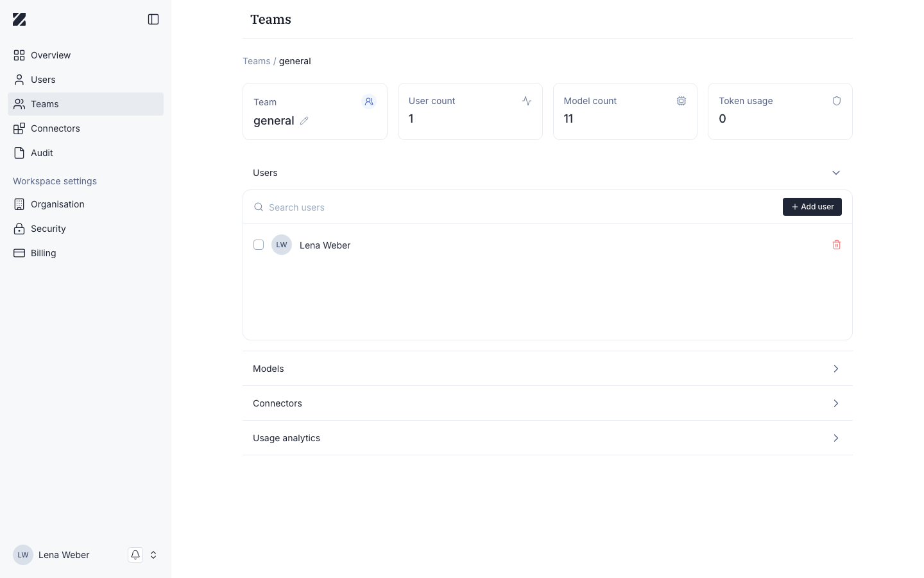Click the app logo in the sidebar
924x578 pixels.
point(19,19)
